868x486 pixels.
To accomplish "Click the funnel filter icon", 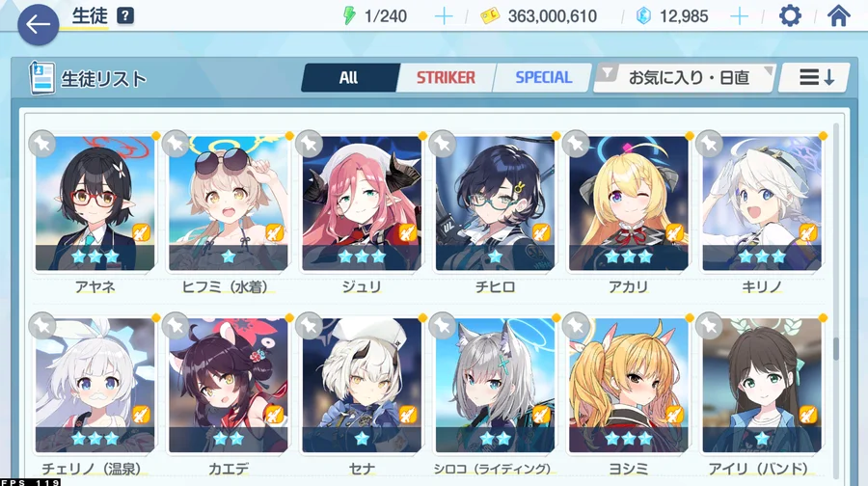I will [608, 72].
